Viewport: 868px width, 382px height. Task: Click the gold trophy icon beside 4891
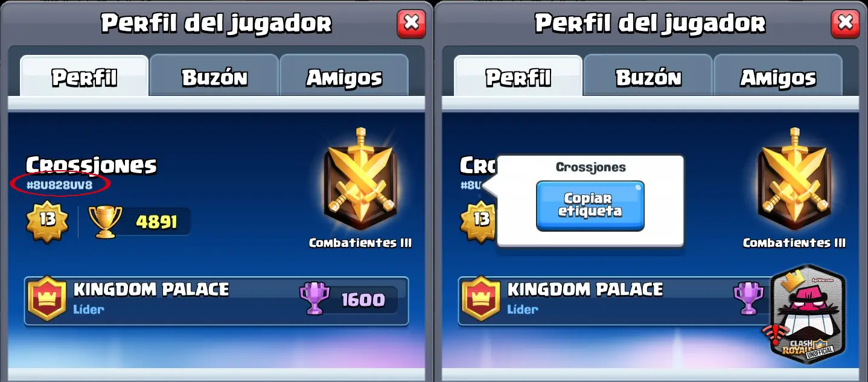coord(105,221)
